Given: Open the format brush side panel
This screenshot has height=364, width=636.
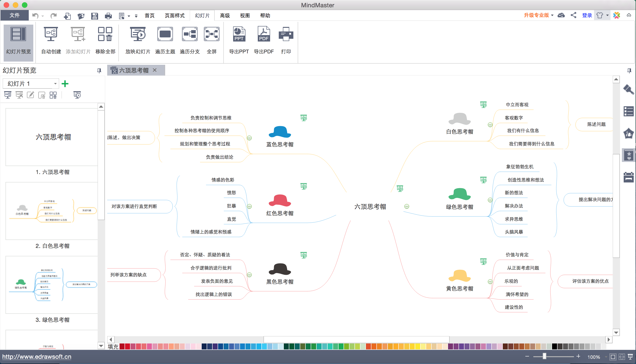Looking at the screenshot, I should pos(628,89).
